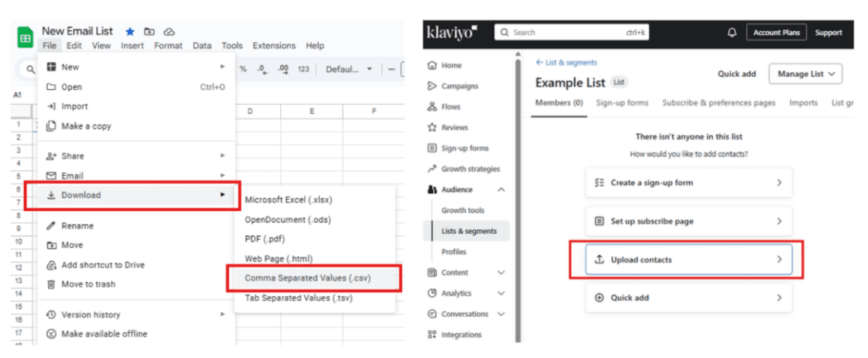Click the Members (0) tab

point(559,103)
